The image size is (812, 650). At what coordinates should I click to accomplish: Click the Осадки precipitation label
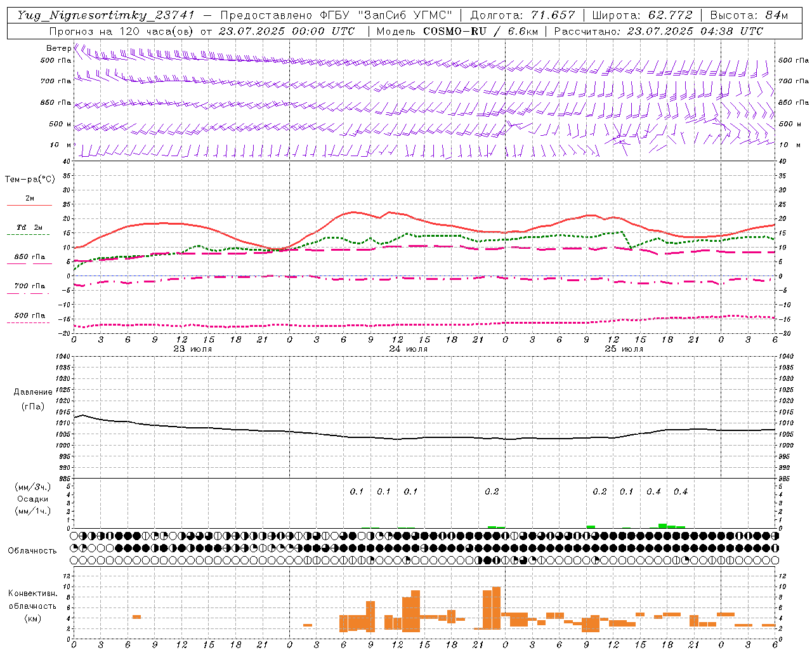point(33,499)
